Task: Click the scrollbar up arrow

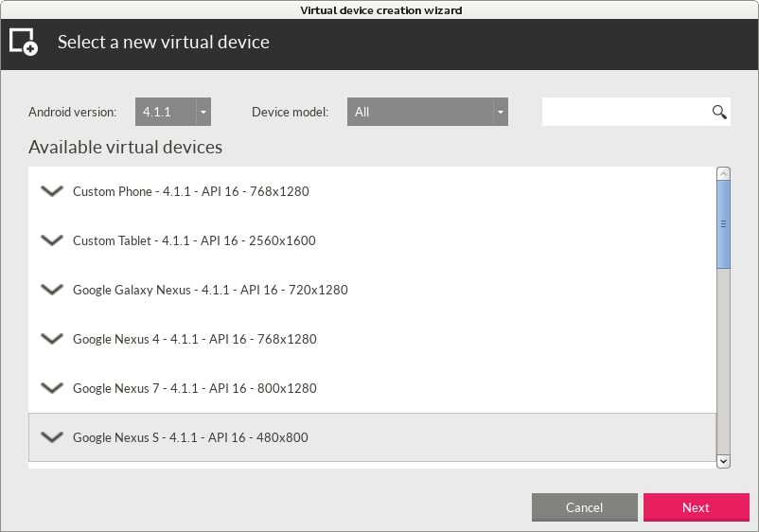Action: [x=723, y=173]
